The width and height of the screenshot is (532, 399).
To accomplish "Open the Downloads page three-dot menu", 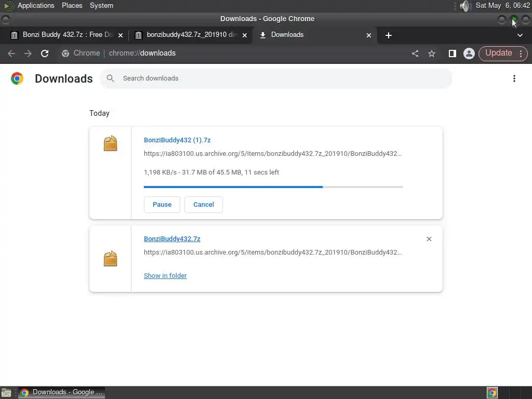I will (x=514, y=78).
